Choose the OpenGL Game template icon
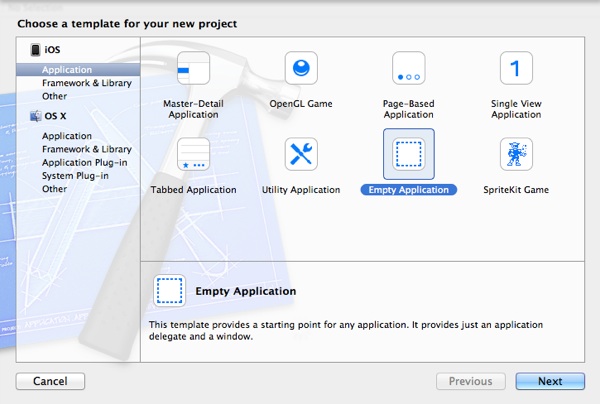 click(x=301, y=70)
